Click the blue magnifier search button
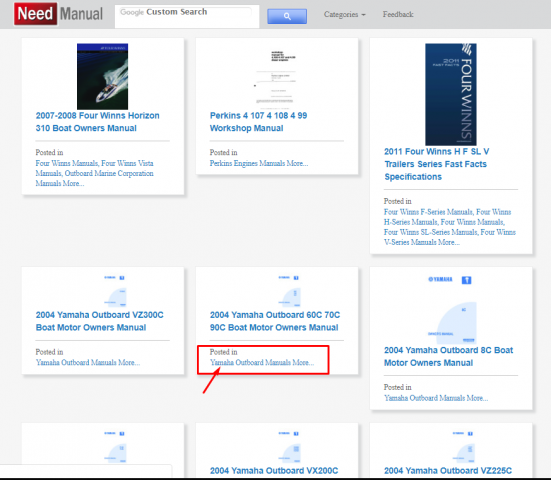551x480 pixels. coord(287,16)
